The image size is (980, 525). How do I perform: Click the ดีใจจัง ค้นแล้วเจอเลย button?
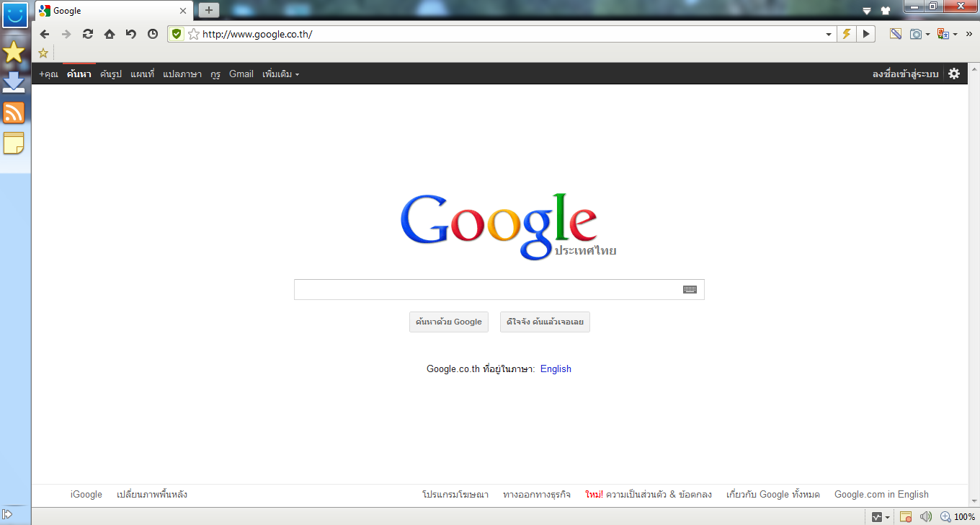[545, 322]
